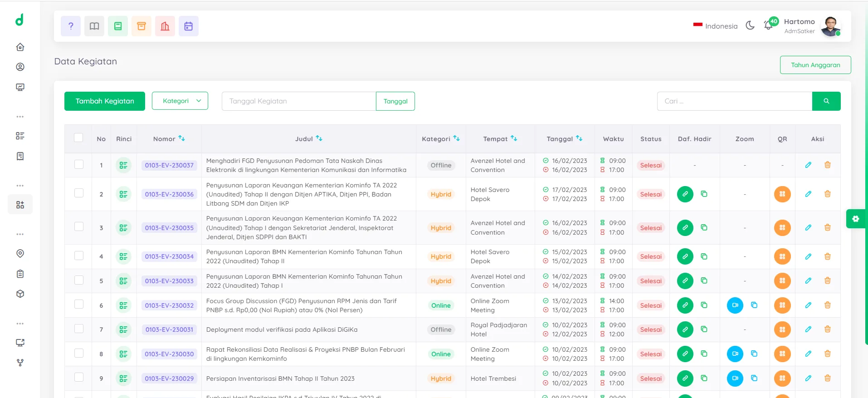This screenshot has width=868, height=398.
Task: Tick the select-all checkbox in table header
Action: point(78,138)
